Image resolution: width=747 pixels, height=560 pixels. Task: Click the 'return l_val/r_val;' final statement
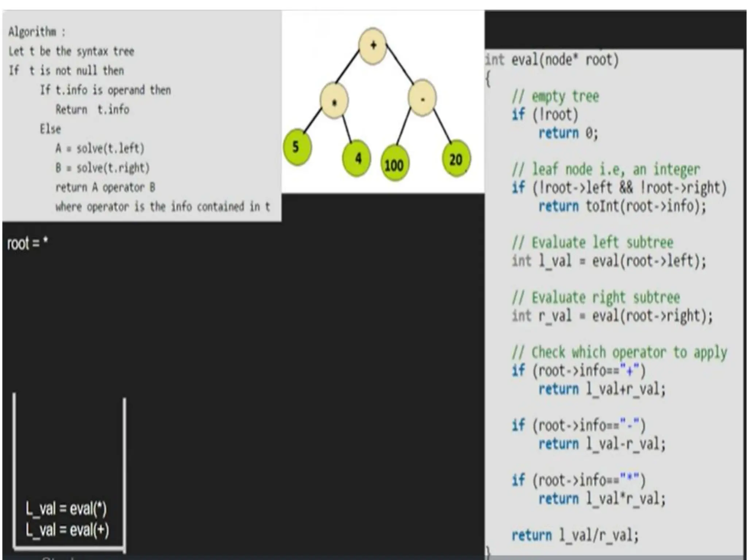pyautogui.click(x=575, y=535)
